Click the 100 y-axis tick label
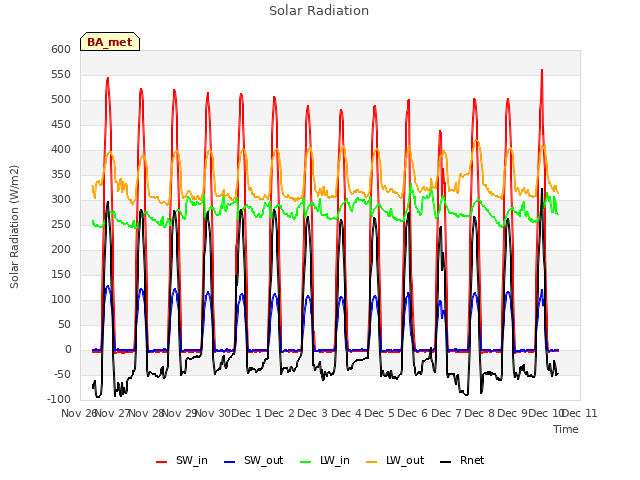Image resolution: width=640 pixels, height=480 pixels. (61, 299)
